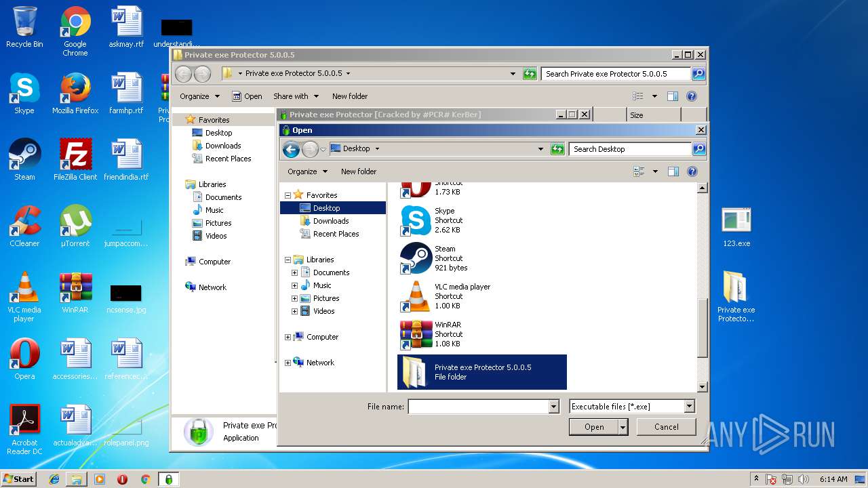The height and width of the screenshot is (488, 868).
Task: Open the Executable files type dropdown
Action: [x=690, y=407]
